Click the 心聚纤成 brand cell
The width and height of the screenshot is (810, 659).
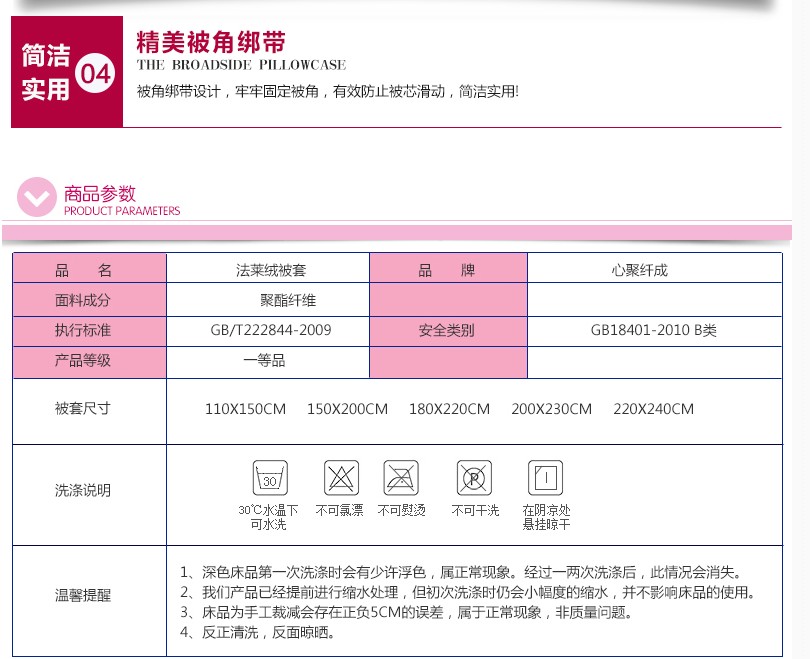[655, 269]
